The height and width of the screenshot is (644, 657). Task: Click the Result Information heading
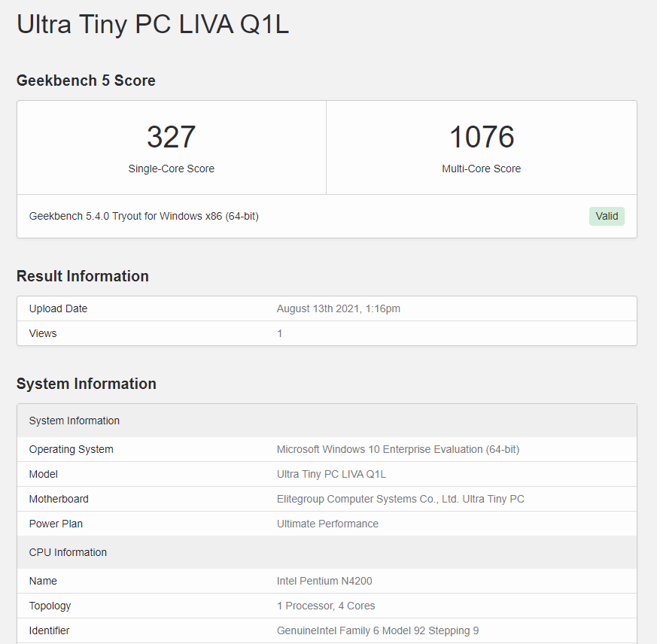pyautogui.click(x=83, y=276)
